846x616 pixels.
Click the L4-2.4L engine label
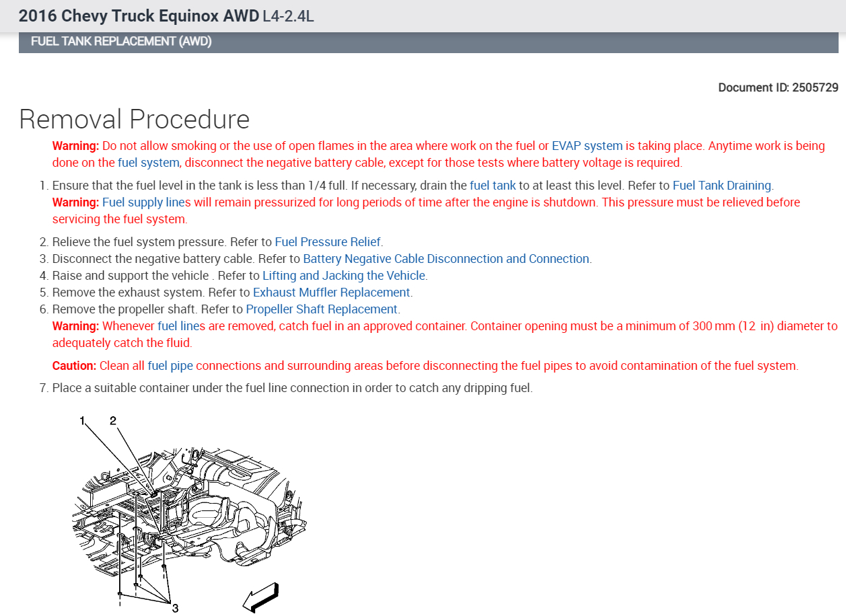[x=288, y=15]
